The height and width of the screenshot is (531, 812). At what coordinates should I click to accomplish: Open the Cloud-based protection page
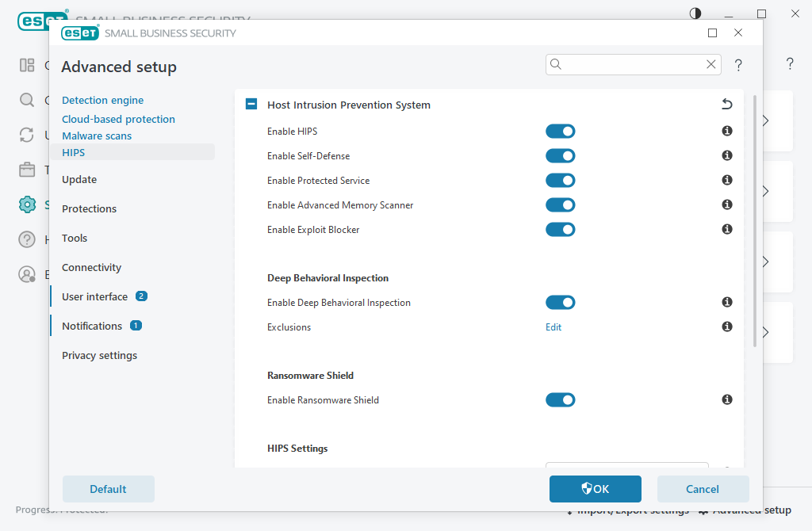click(118, 119)
